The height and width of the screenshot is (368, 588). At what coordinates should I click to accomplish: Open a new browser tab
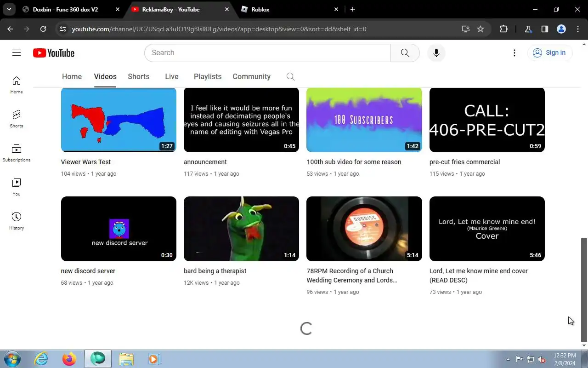click(353, 9)
